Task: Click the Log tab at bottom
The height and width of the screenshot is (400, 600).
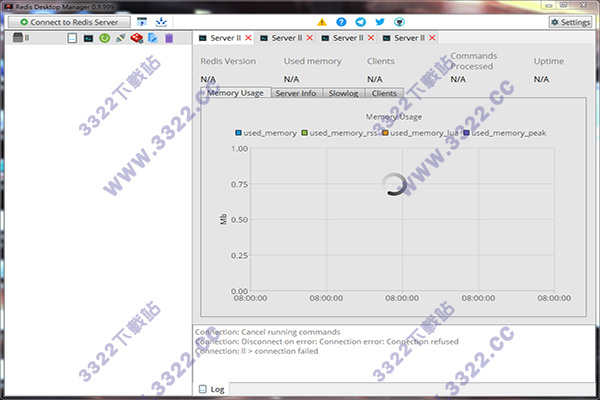Action: point(212,389)
